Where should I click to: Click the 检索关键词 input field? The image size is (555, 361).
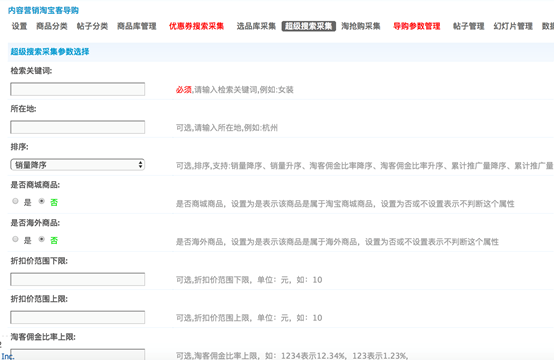coord(78,89)
